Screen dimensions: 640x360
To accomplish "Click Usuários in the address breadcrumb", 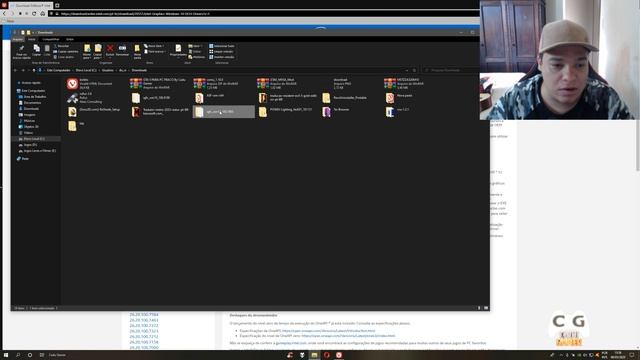I will pos(108,70).
